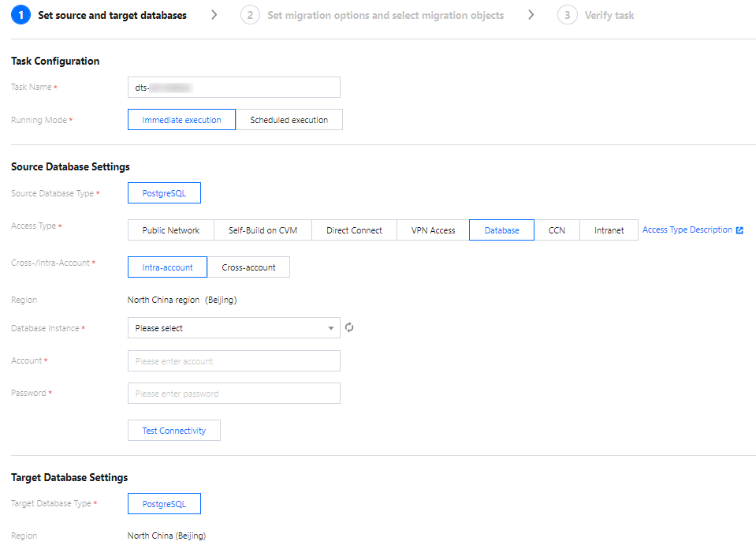
Task: Select Immediate execution running mode
Action: (x=182, y=120)
